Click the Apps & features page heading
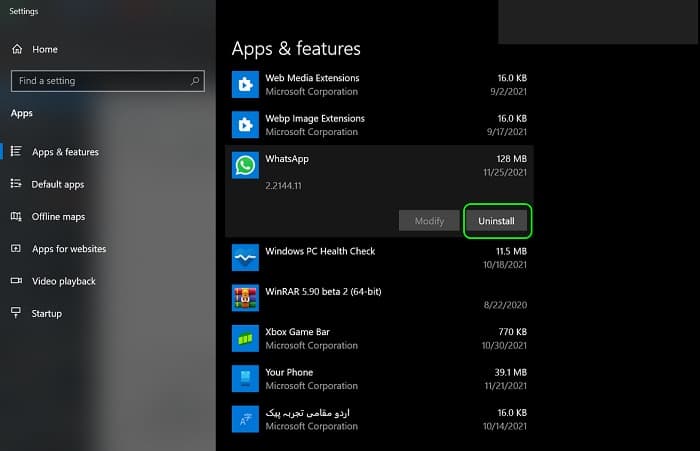Screen dimensions: 700x451 296,48
